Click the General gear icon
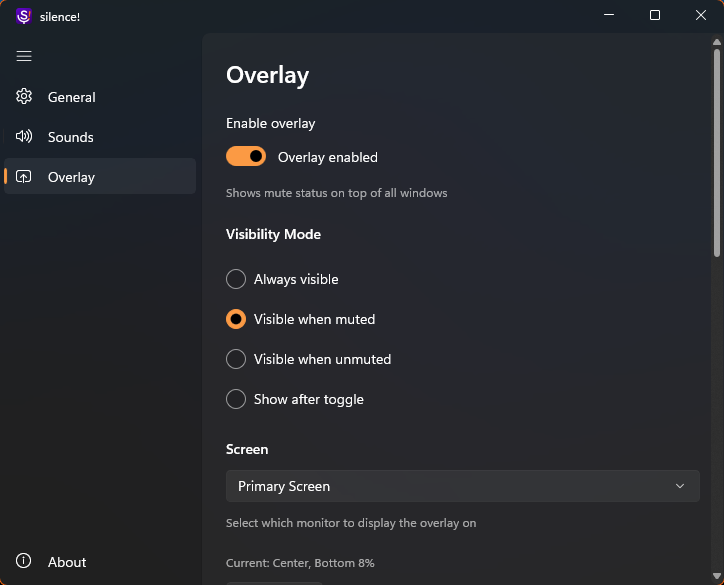724x585 pixels. (x=24, y=96)
